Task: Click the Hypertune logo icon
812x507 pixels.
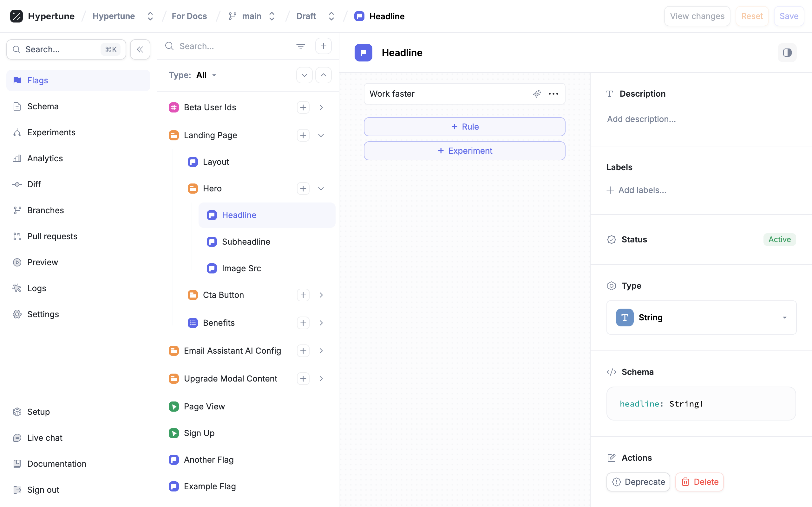Action: [16, 16]
